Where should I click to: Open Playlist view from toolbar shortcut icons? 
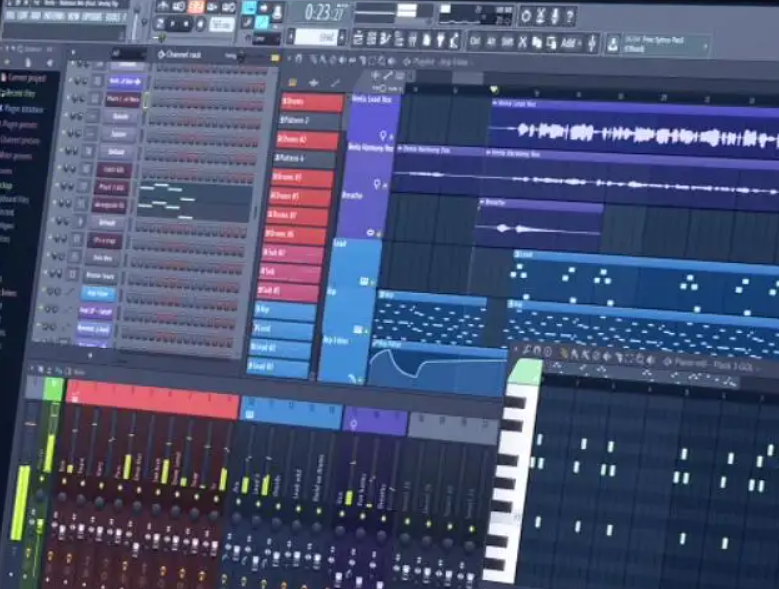click(358, 39)
